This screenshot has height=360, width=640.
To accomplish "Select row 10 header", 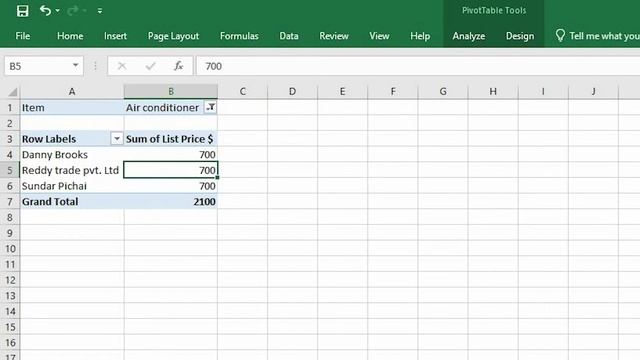I will tap(10, 249).
